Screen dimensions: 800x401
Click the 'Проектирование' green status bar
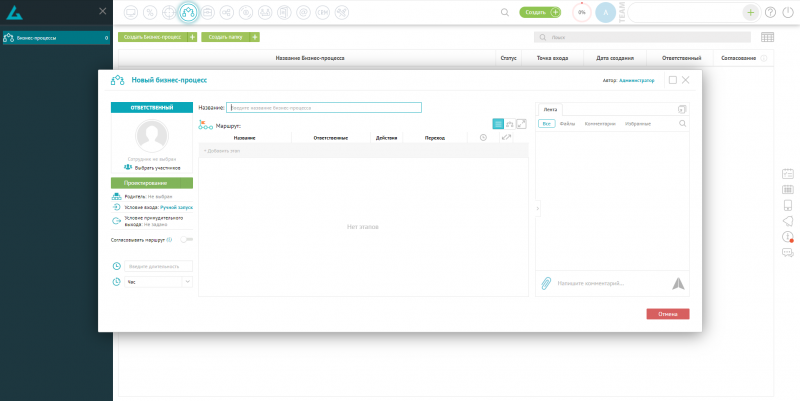(151, 183)
